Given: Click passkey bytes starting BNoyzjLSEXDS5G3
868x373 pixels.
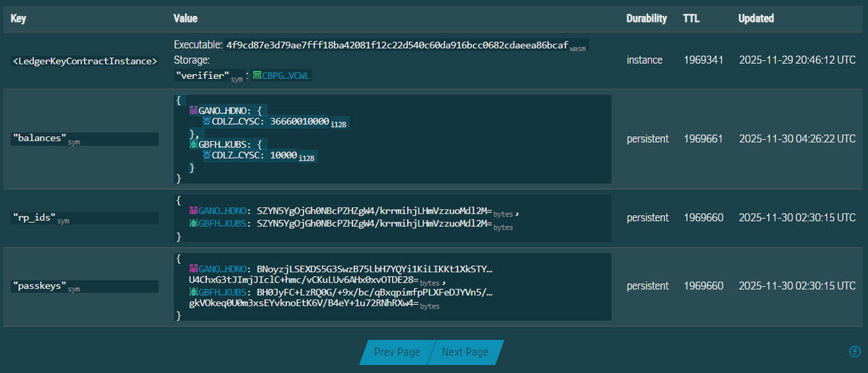Looking at the screenshot, I should (x=341, y=274).
